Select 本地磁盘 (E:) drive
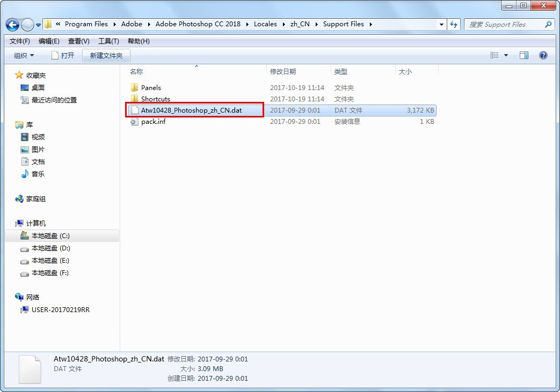Screen dimensions: 560x392 (50, 261)
